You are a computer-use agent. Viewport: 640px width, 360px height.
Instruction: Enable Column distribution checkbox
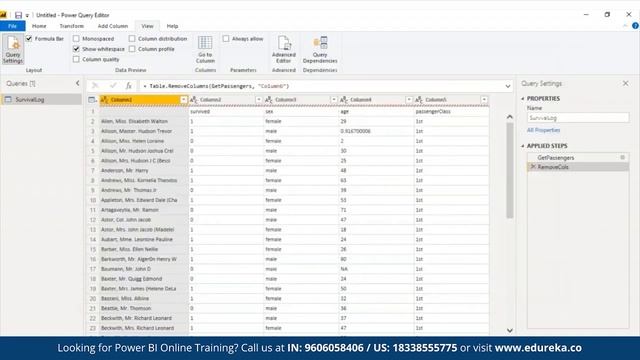point(132,39)
